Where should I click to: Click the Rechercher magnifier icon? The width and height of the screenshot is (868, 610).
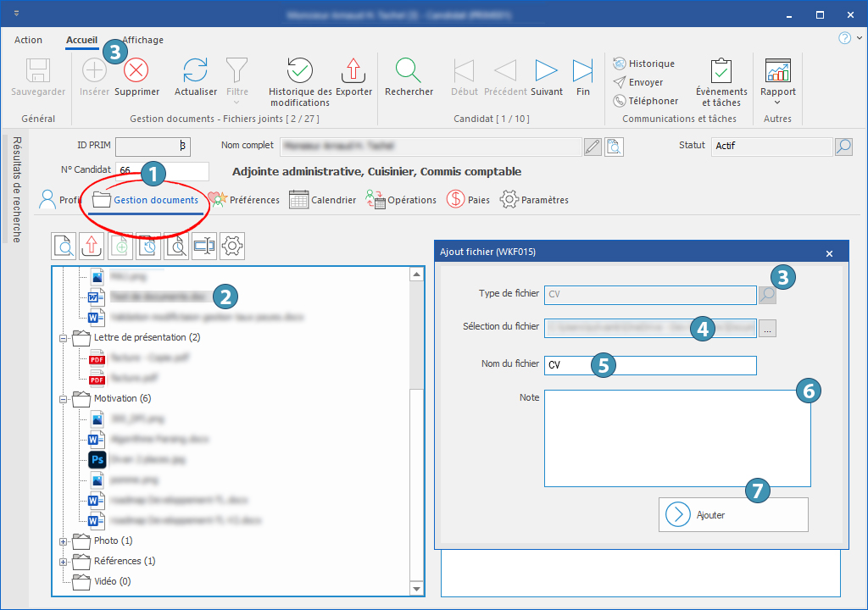[x=409, y=70]
